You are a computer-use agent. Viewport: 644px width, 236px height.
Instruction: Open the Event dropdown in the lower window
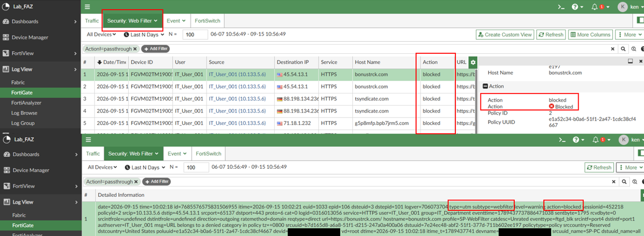[x=177, y=154]
